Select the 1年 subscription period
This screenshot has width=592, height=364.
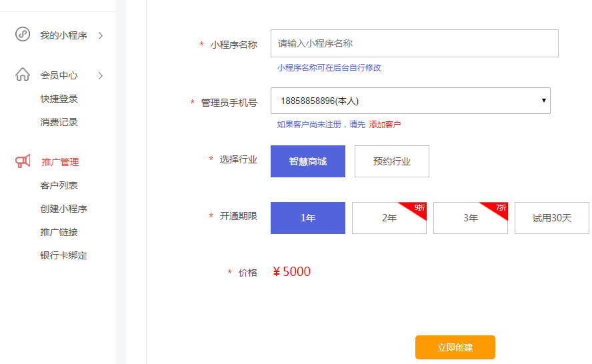pos(308,218)
